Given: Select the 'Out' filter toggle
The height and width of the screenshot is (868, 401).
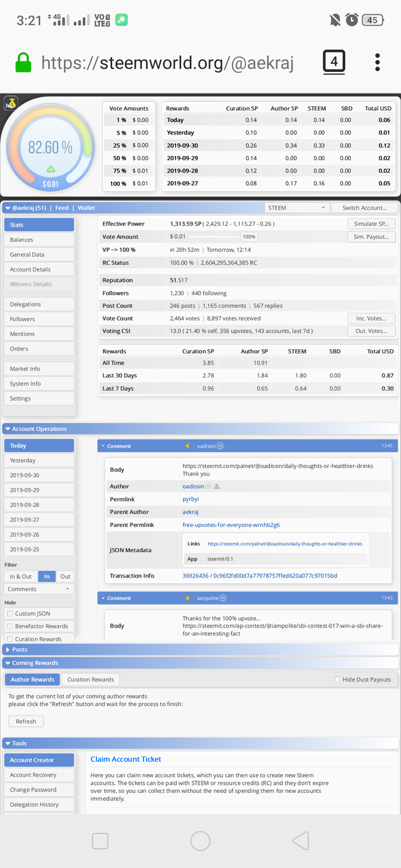Looking at the screenshot, I should point(65,576).
